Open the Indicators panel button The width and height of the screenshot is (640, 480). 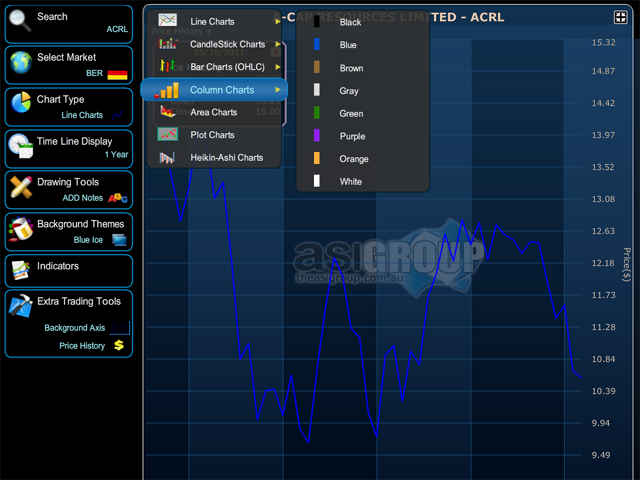point(69,271)
